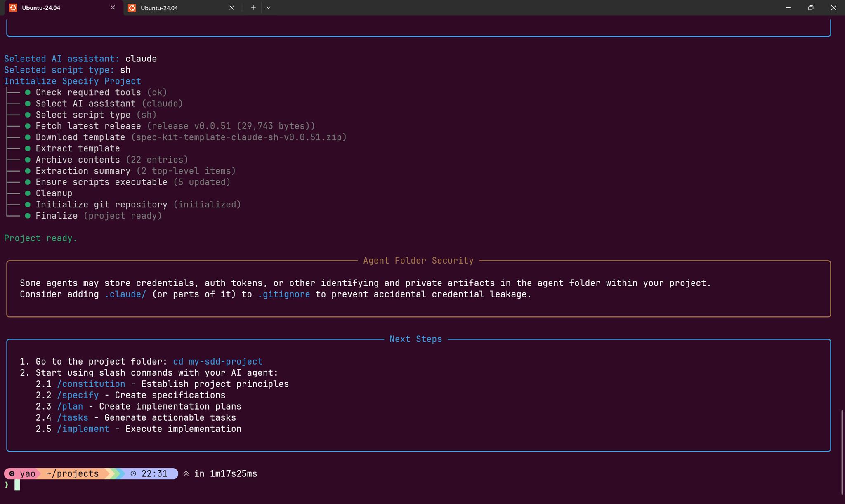Click the /implement slash command text

[83, 429]
